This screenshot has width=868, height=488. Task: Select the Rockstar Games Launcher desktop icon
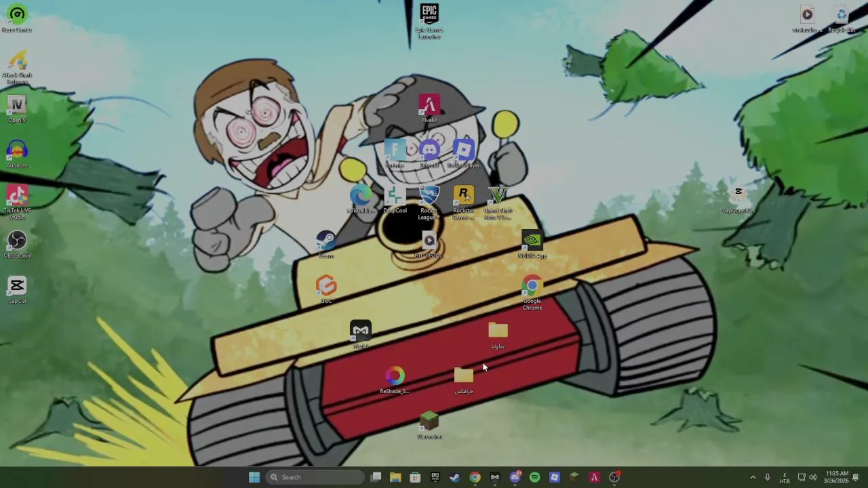tap(463, 203)
